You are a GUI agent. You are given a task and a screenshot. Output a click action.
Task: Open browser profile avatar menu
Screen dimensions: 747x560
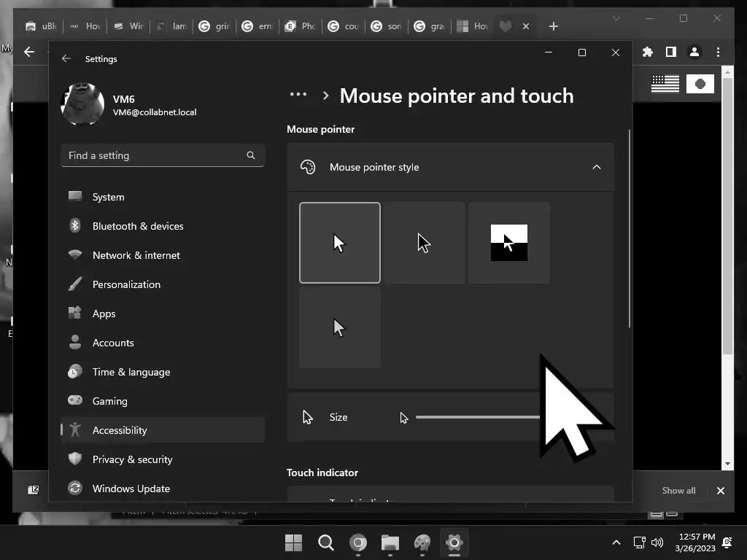point(694,52)
